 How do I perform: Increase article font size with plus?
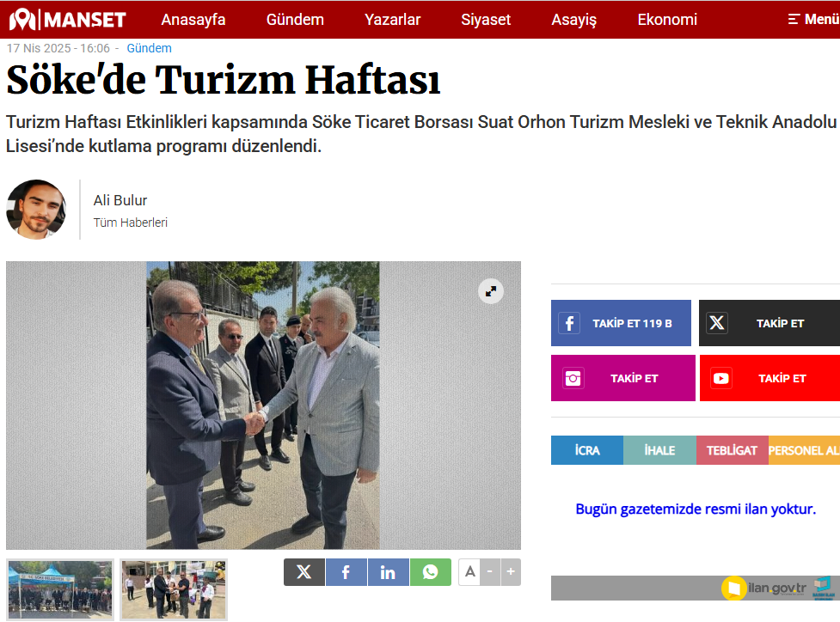[x=511, y=571]
